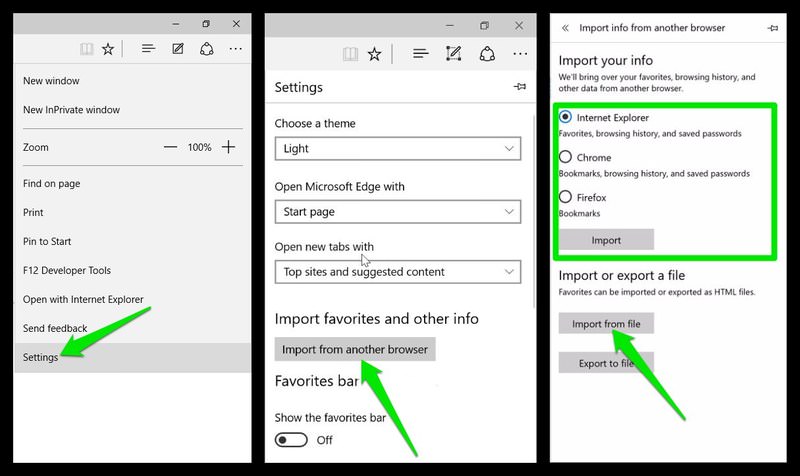Click Web Note icon in Settings window
This screenshot has height=476, width=800.
[x=453, y=54]
